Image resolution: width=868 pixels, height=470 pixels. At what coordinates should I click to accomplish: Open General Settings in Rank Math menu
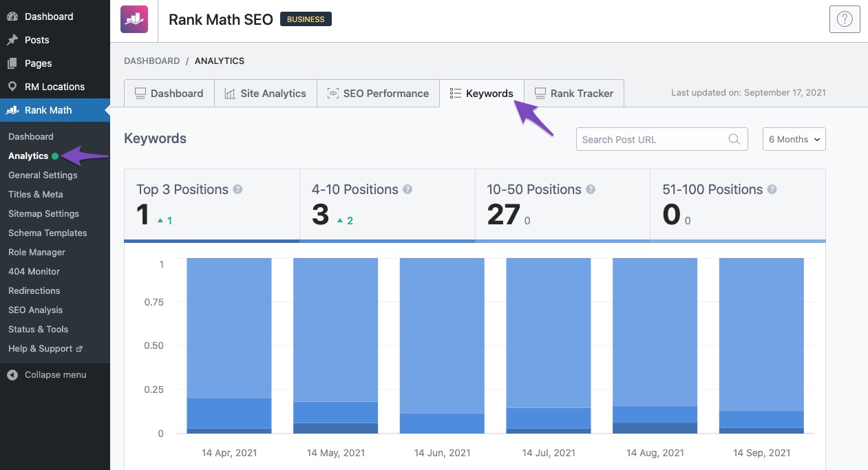tap(43, 175)
